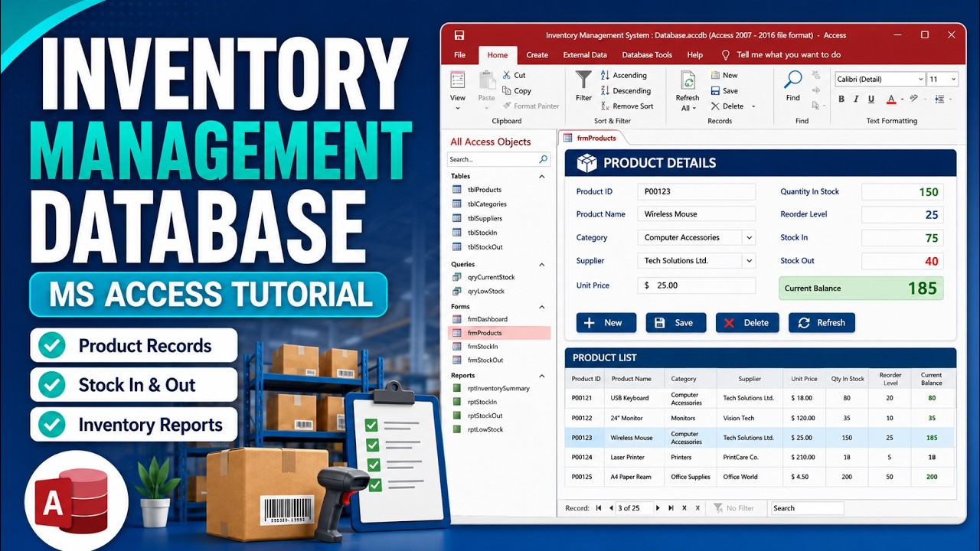
Task: Click the Cut command
Action: pos(514,75)
